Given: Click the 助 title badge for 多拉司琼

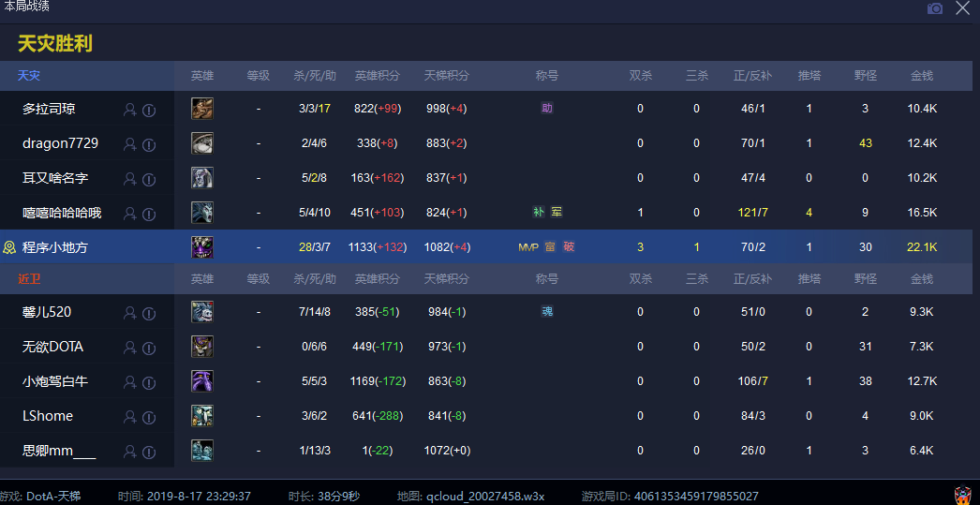Looking at the screenshot, I should [x=547, y=109].
